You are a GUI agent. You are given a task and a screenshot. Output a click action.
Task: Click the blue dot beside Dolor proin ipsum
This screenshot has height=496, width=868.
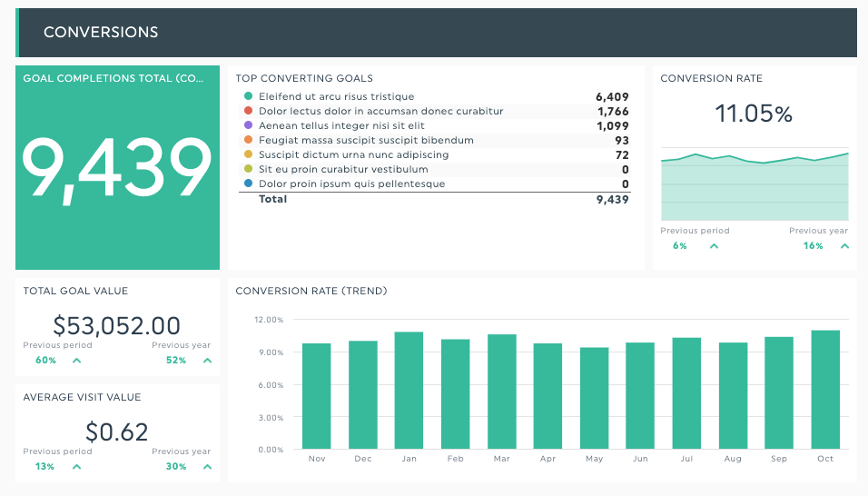click(x=248, y=184)
